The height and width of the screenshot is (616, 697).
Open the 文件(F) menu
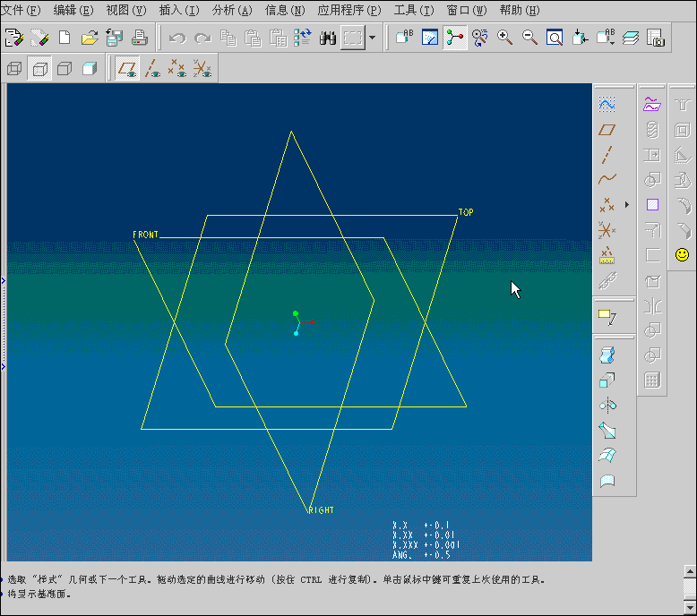pyautogui.click(x=21, y=10)
